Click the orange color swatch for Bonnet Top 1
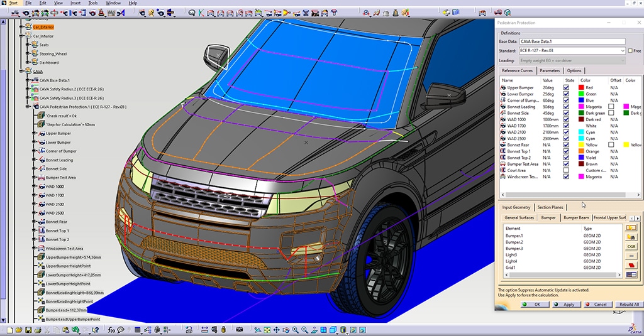The height and width of the screenshot is (336, 644). tap(581, 151)
